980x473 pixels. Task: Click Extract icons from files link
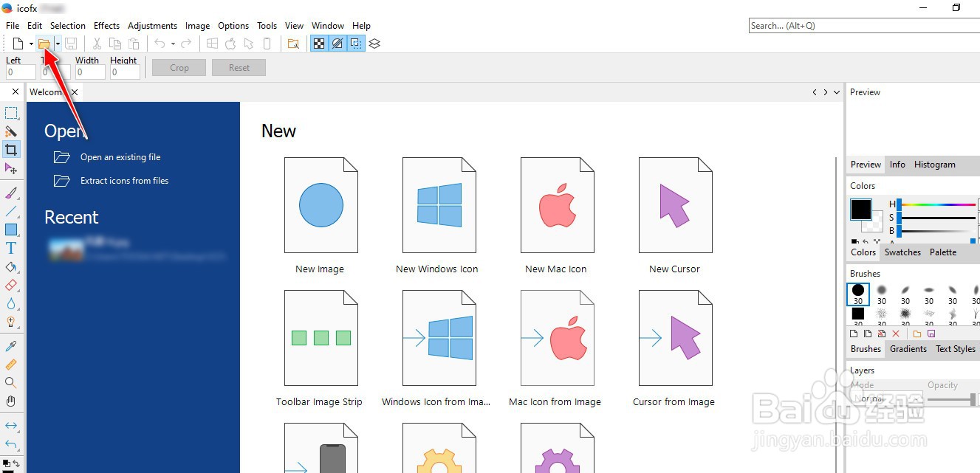(124, 181)
